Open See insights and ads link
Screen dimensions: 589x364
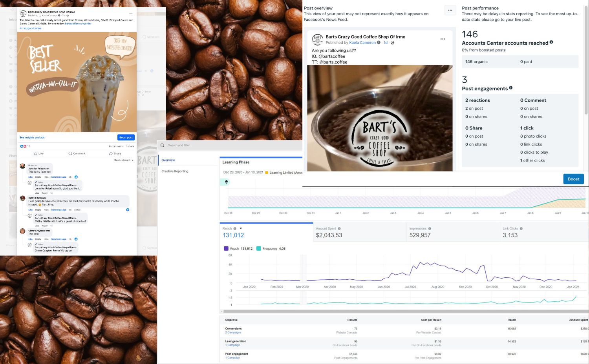pos(32,137)
